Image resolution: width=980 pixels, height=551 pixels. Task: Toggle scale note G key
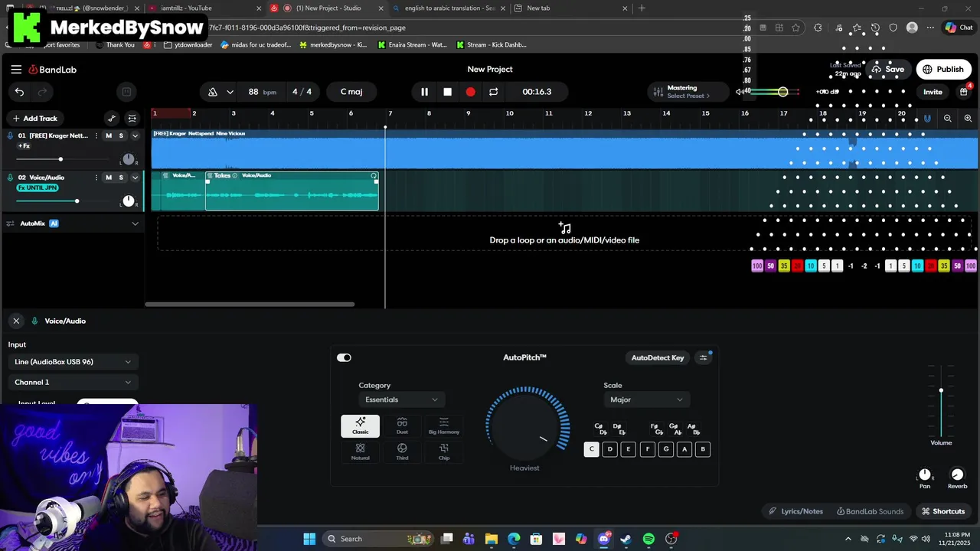click(666, 449)
